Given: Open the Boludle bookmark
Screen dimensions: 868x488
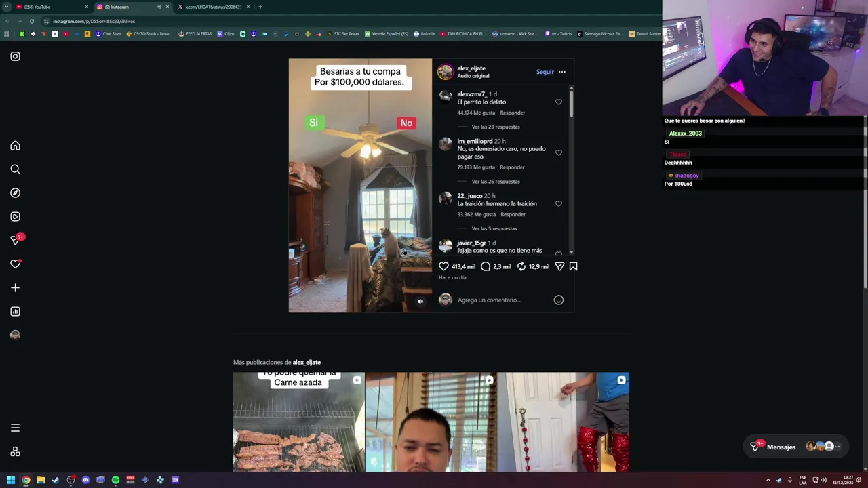Looking at the screenshot, I should point(425,34).
